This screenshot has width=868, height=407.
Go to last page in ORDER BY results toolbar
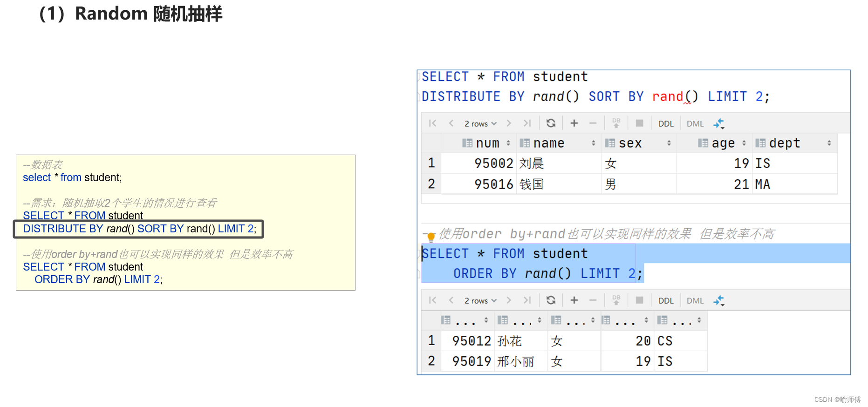[527, 300]
